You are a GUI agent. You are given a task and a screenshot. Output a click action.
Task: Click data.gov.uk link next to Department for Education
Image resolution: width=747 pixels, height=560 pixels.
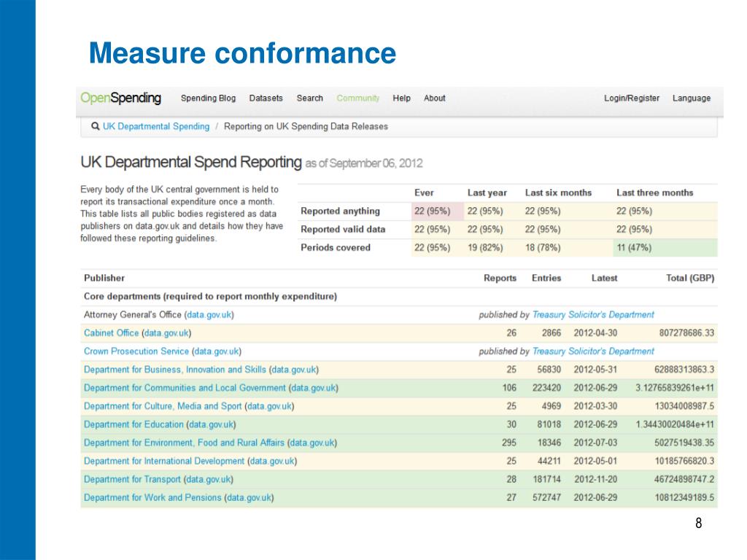point(211,424)
